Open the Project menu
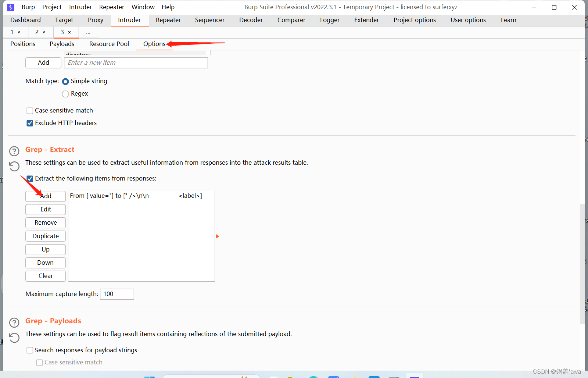This screenshot has height=378, width=588. click(x=52, y=7)
